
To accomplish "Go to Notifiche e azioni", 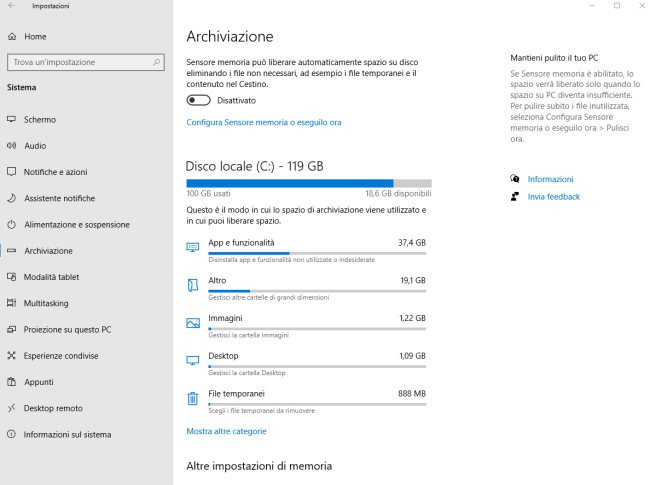I will point(56,172).
